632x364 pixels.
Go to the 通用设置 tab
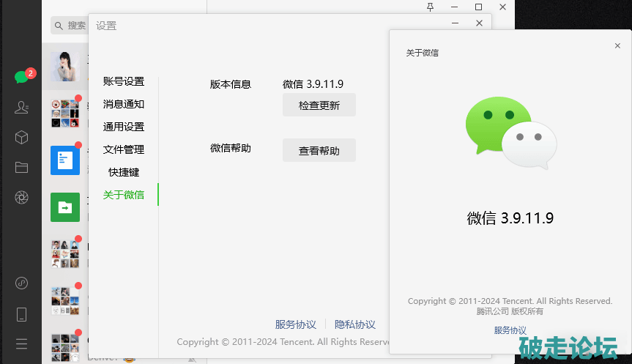tap(123, 127)
